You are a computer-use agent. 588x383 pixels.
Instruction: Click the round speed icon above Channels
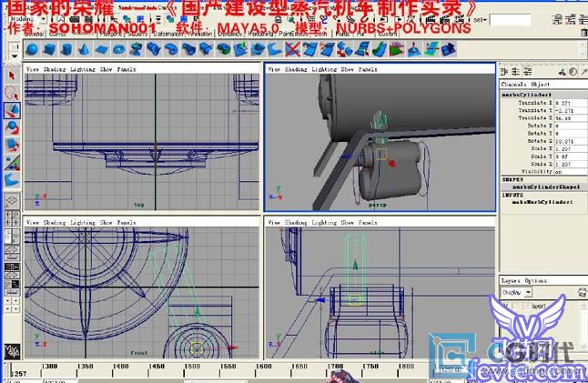[x=573, y=71]
